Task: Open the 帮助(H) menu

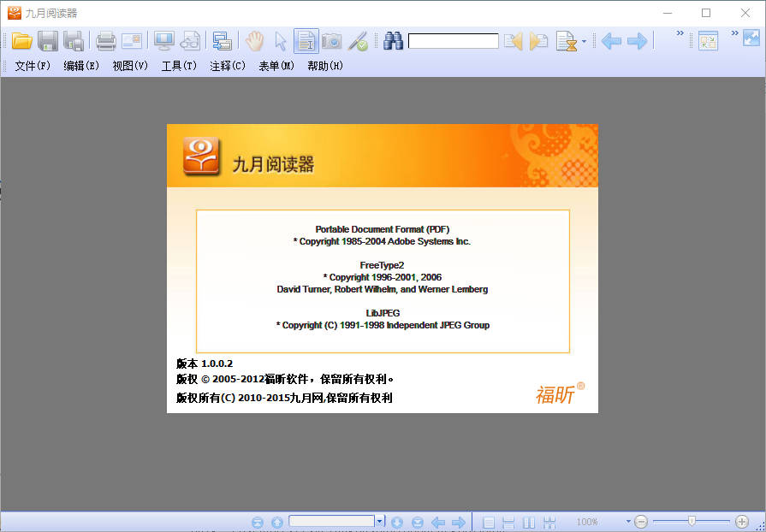Action: (x=325, y=66)
